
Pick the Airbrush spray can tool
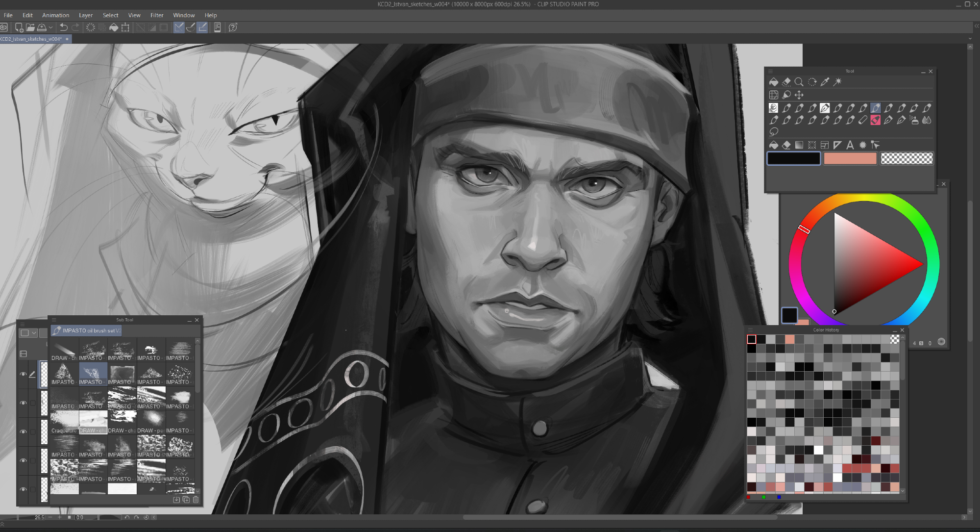[914, 120]
